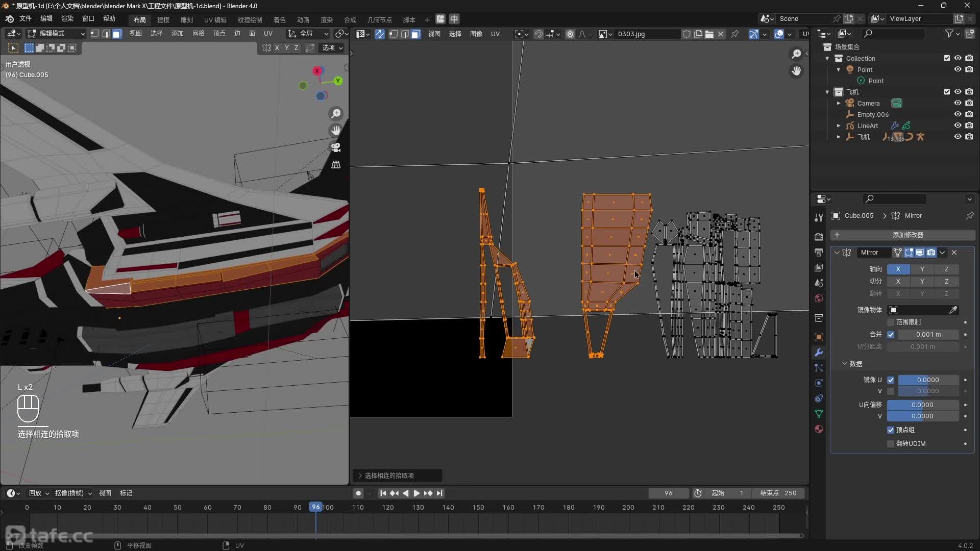980x551 pixels.
Task: Click the zoom icon in UV editor
Action: tap(796, 54)
